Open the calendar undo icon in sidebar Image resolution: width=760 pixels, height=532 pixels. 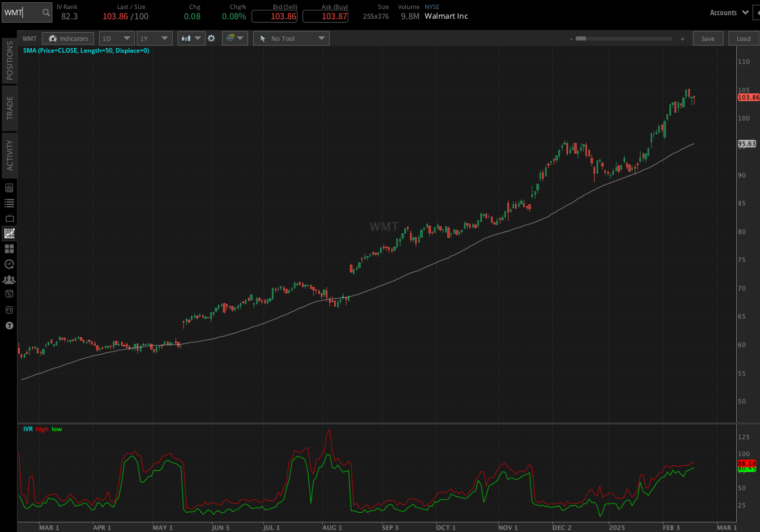coord(9,294)
